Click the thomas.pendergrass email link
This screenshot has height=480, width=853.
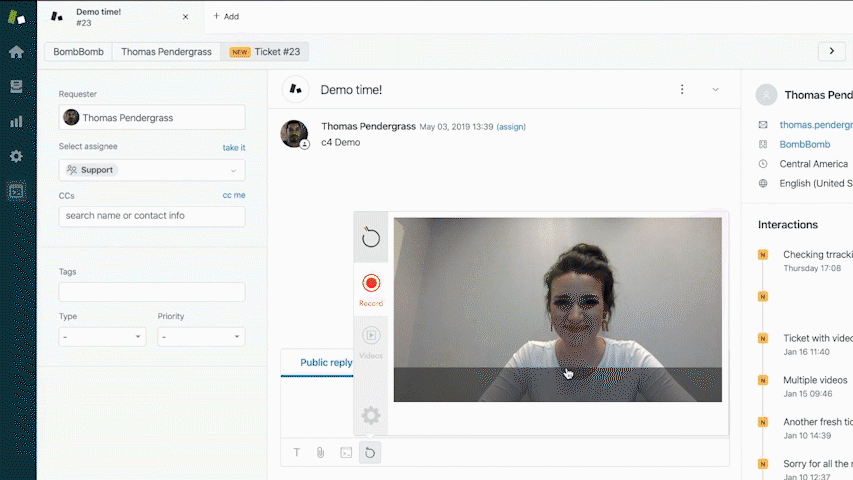click(816, 125)
